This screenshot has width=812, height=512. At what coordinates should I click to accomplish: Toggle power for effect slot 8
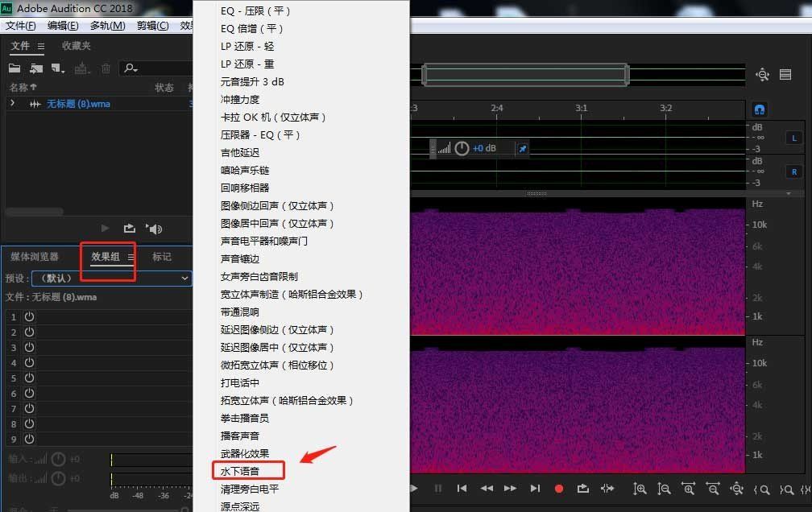pyautogui.click(x=30, y=423)
